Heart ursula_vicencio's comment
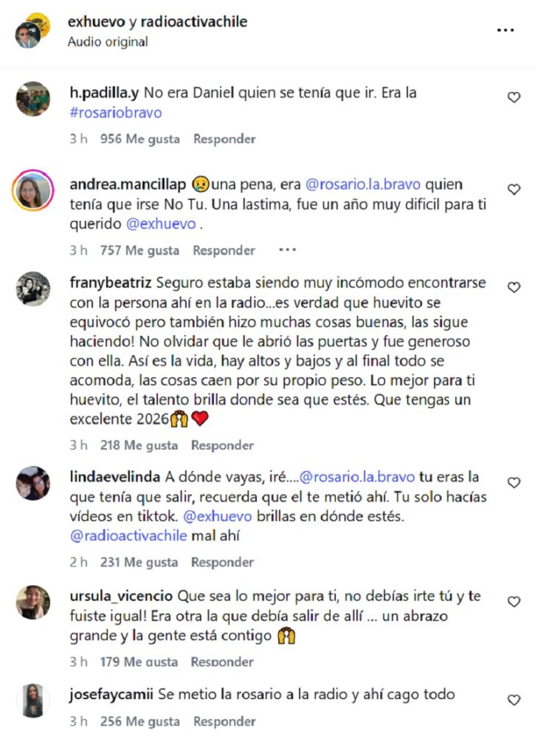535x756 pixels. [x=514, y=602]
